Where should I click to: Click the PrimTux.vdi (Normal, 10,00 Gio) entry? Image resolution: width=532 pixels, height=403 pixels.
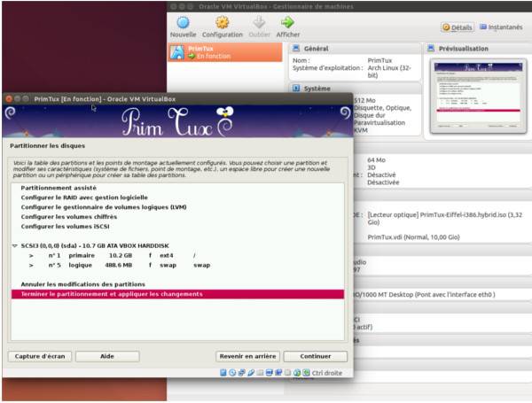[413, 237]
